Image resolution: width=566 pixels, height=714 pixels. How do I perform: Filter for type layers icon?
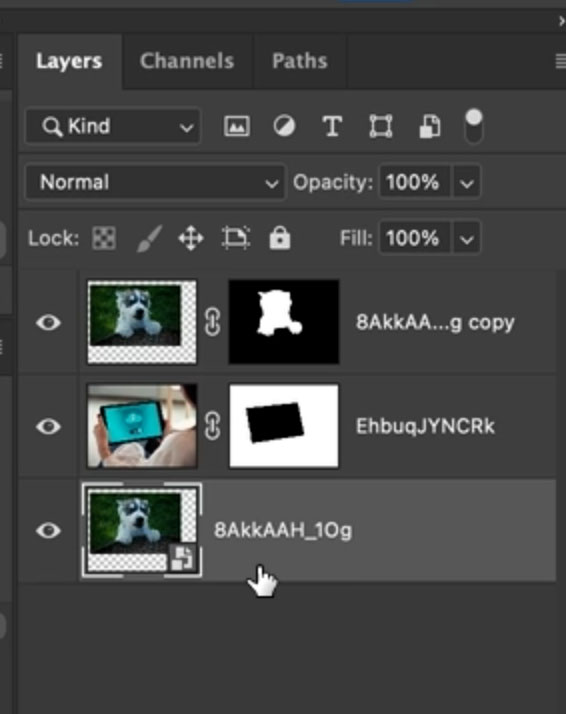click(332, 126)
